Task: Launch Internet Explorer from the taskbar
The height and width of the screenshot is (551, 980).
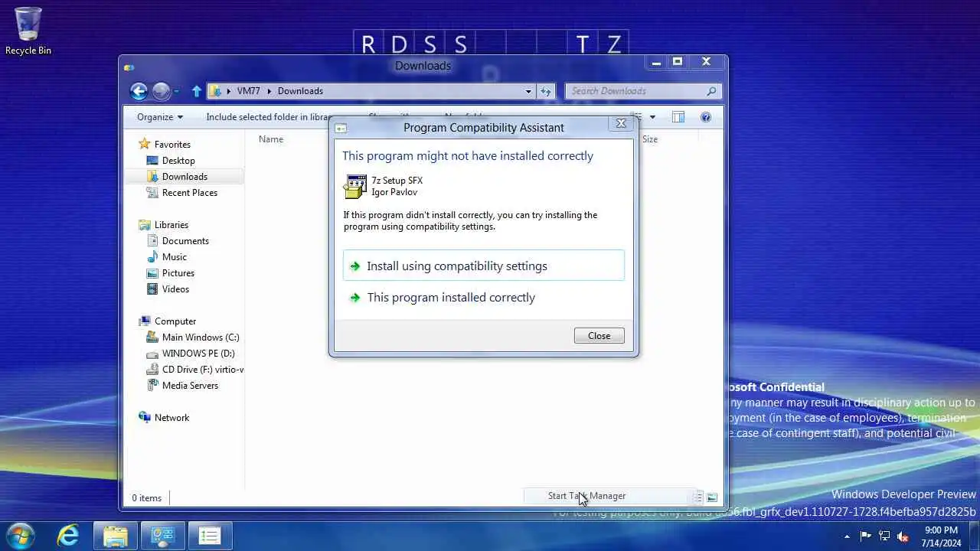Action: coord(68,535)
